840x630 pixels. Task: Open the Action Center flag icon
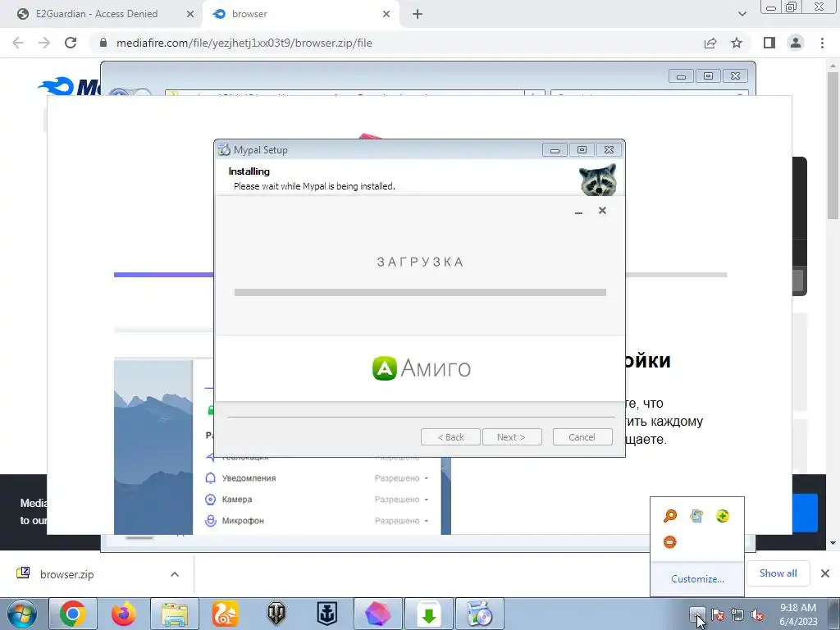tap(718, 615)
